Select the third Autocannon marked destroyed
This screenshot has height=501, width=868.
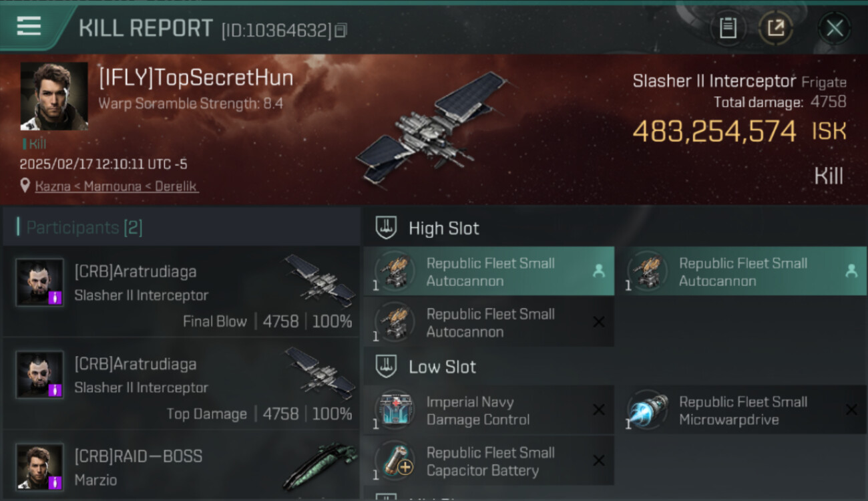489,322
